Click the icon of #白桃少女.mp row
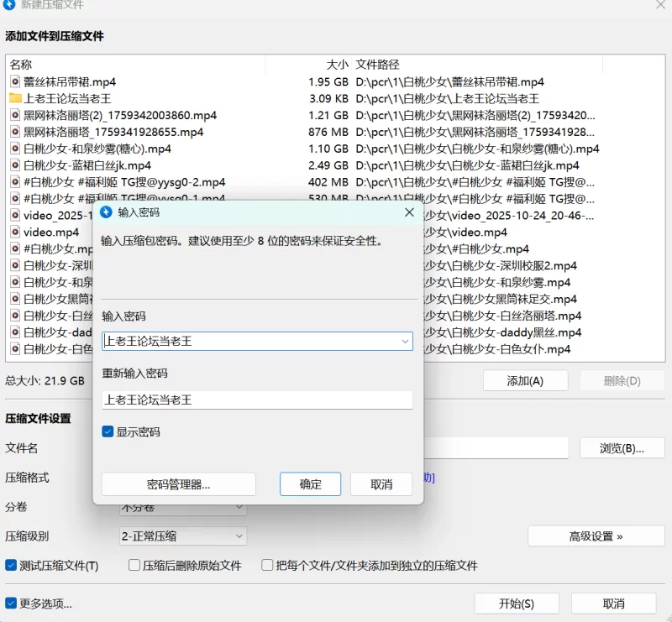The height and width of the screenshot is (622, 672). 15,248
